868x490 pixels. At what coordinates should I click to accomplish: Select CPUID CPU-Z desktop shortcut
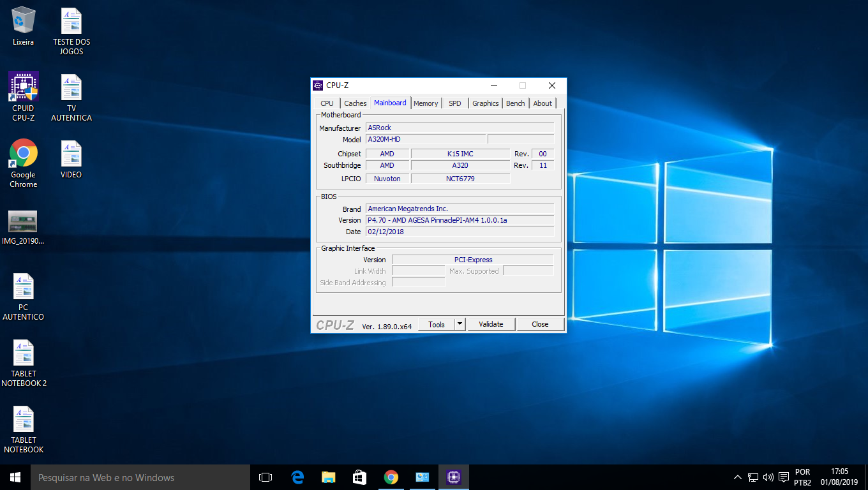pos(24,96)
